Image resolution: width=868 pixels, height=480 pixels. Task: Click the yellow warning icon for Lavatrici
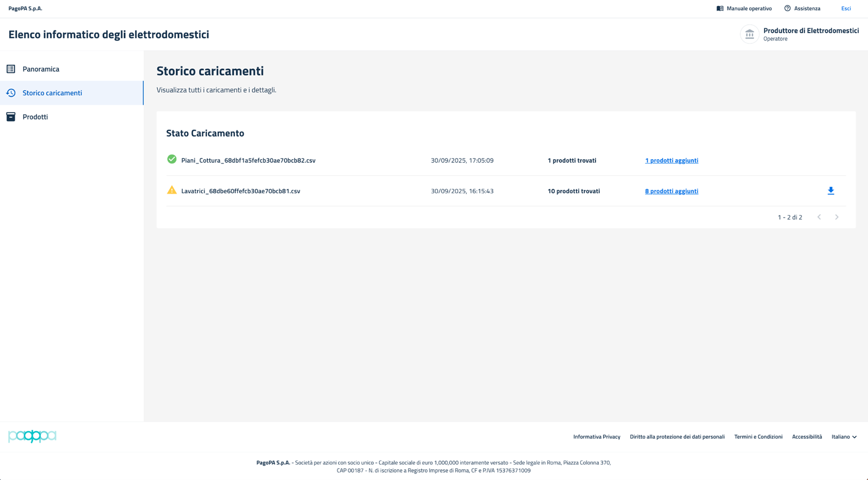[171, 190]
